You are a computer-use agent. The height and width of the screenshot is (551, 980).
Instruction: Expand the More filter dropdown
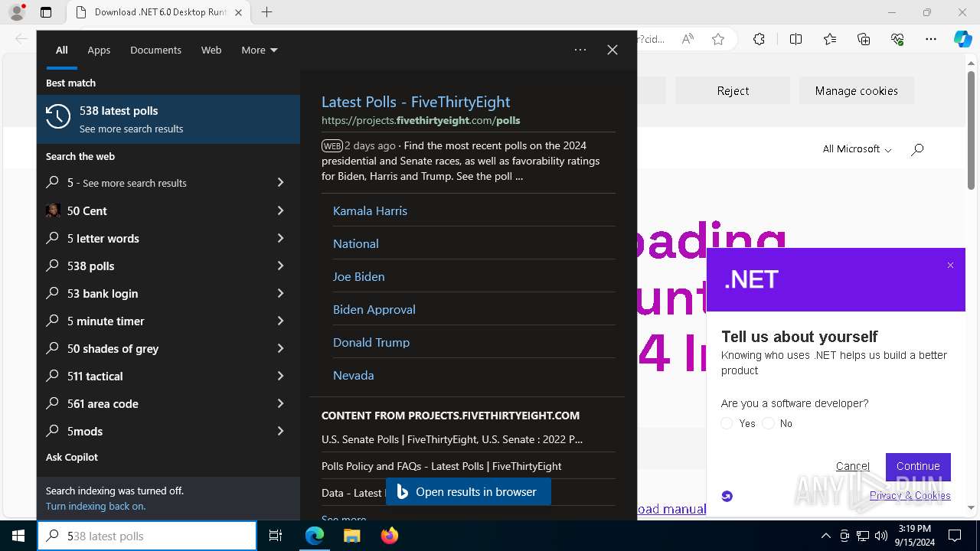click(x=260, y=50)
